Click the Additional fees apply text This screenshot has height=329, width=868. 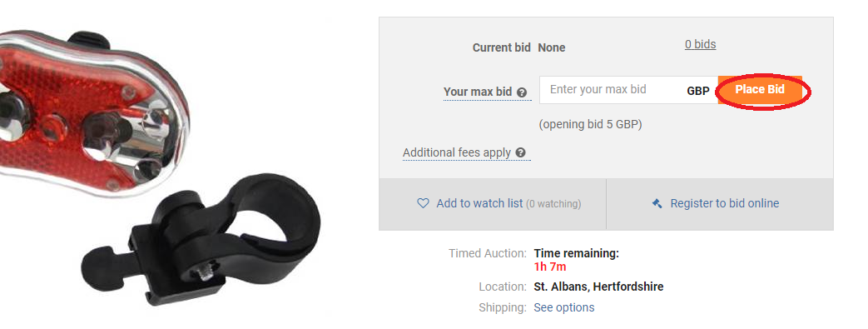457,153
